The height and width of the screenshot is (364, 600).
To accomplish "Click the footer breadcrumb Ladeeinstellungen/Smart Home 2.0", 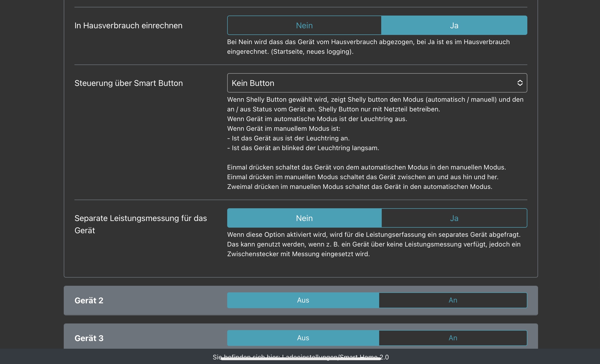I will [334, 356].
